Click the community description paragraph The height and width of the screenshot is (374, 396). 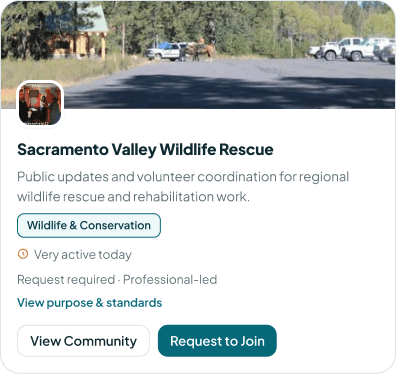(183, 186)
